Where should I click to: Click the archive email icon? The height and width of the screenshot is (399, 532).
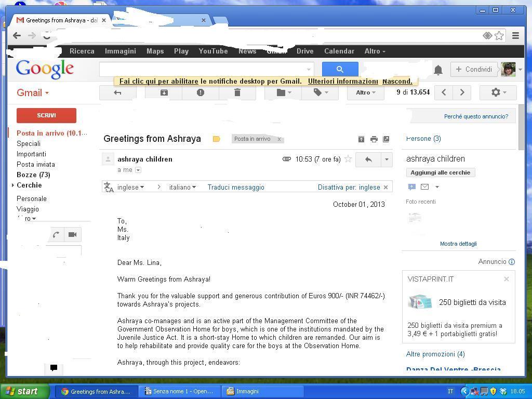click(164, 92)
